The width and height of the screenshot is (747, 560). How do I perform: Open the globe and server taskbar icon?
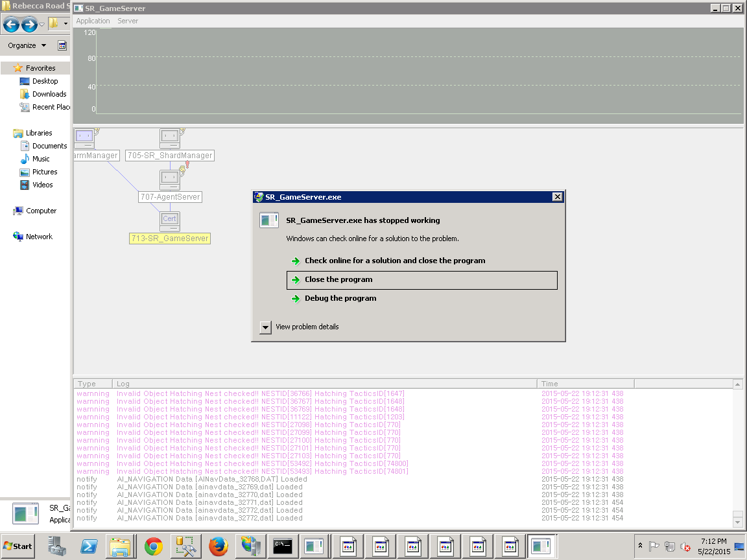point(250,546)
